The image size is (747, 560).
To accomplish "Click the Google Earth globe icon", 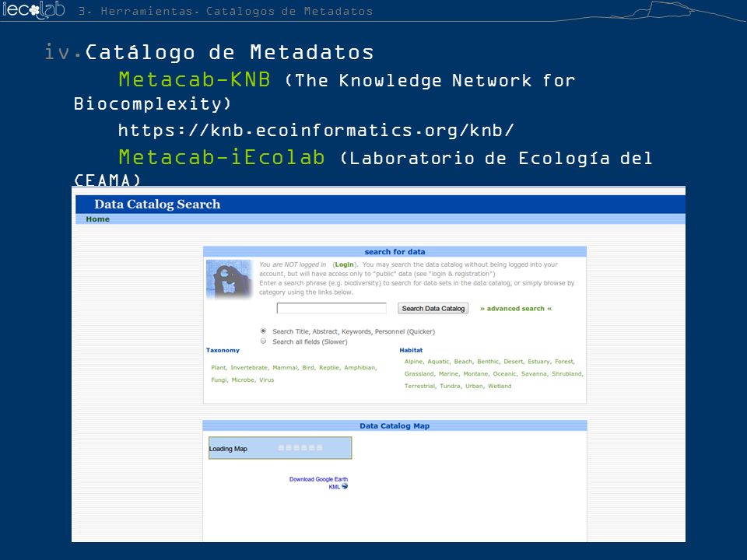I will (x=345, y=486).
